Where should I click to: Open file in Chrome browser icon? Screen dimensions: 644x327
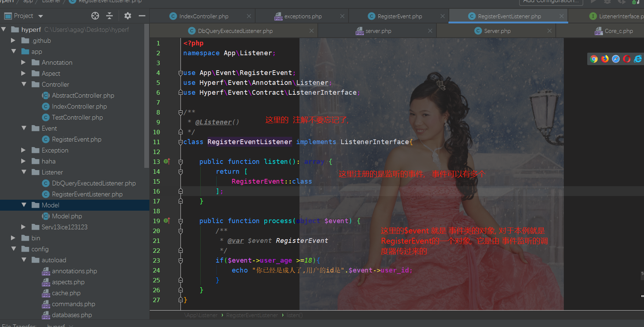pyautogui.click(x=594, y=59)
